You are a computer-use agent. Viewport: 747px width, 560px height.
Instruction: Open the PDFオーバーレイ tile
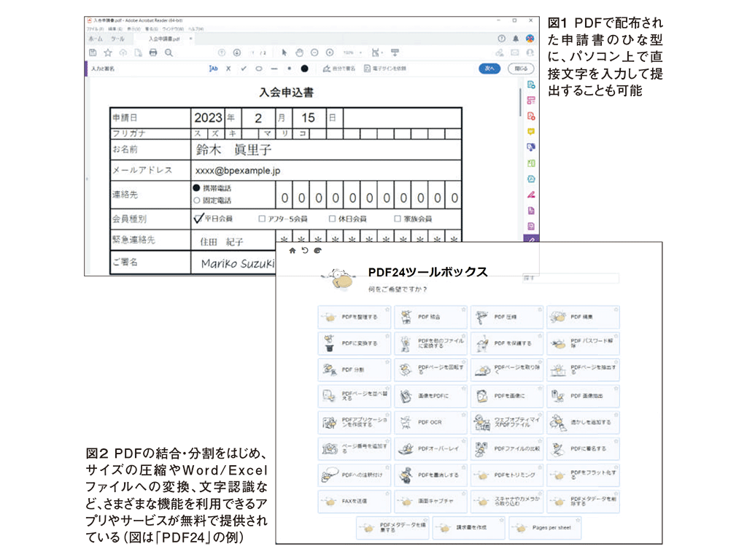pos(430,448)
